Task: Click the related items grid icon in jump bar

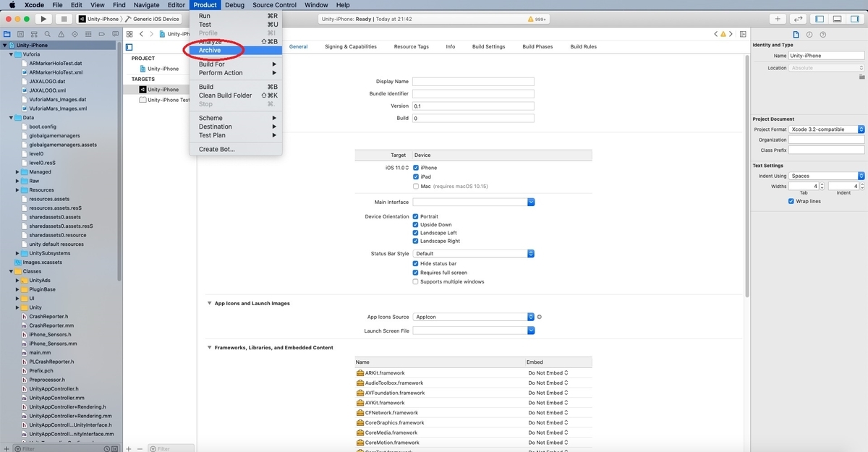Action: 129,34
